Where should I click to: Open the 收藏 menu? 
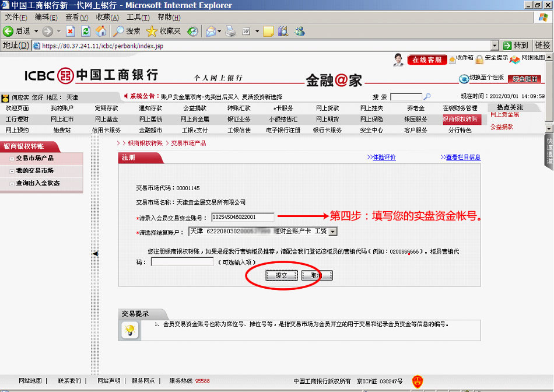(107, 17)
